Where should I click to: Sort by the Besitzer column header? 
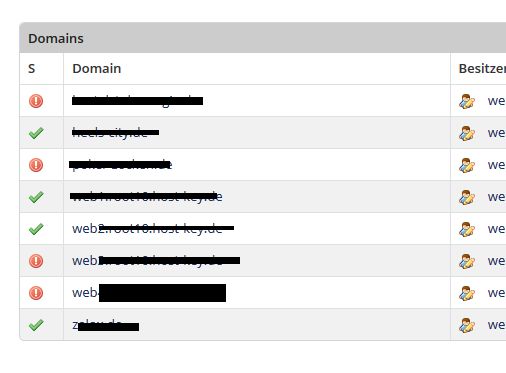(482, 69)
